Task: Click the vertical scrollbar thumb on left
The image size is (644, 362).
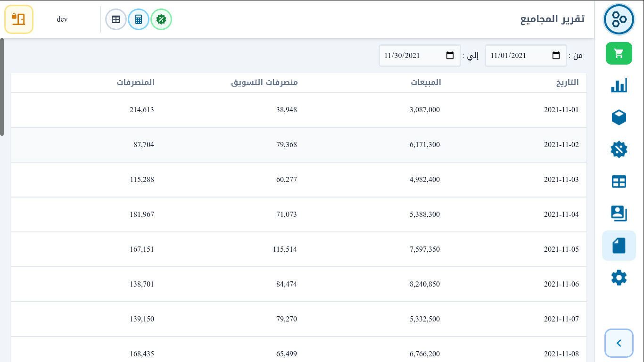Action: [x=2, y=87]
